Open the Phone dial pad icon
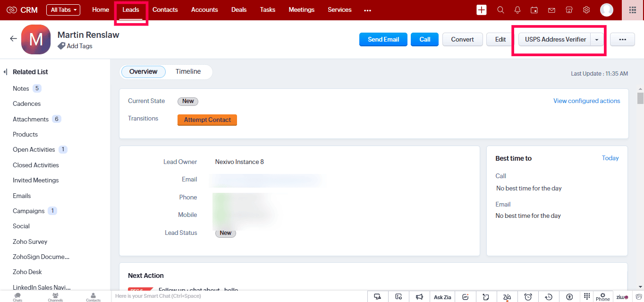The image size is (644, 302). [x=587, y=297]
